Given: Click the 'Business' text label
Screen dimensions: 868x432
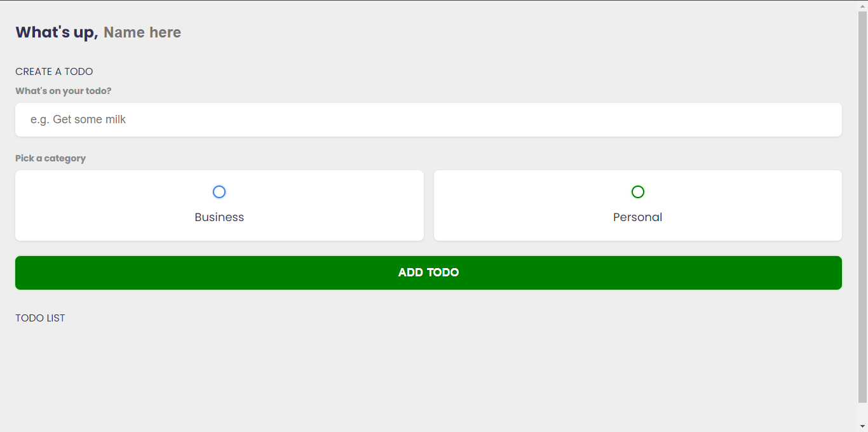Looking at the screenshot, I should click(x=219, y=217).
